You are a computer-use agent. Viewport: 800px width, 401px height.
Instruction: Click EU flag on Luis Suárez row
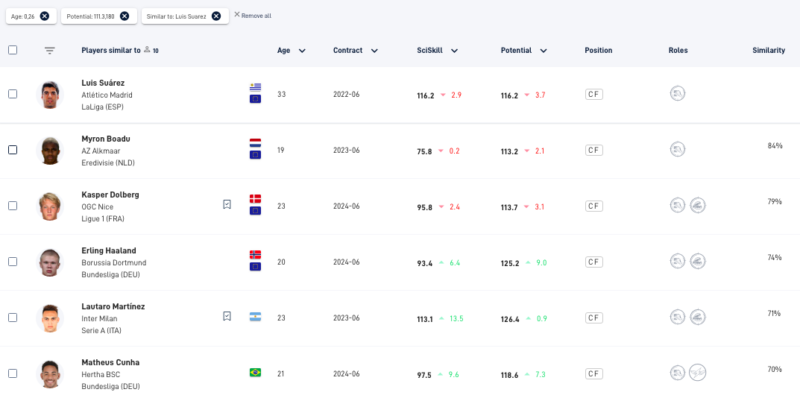pyautogui.click(x=255, y=99)
